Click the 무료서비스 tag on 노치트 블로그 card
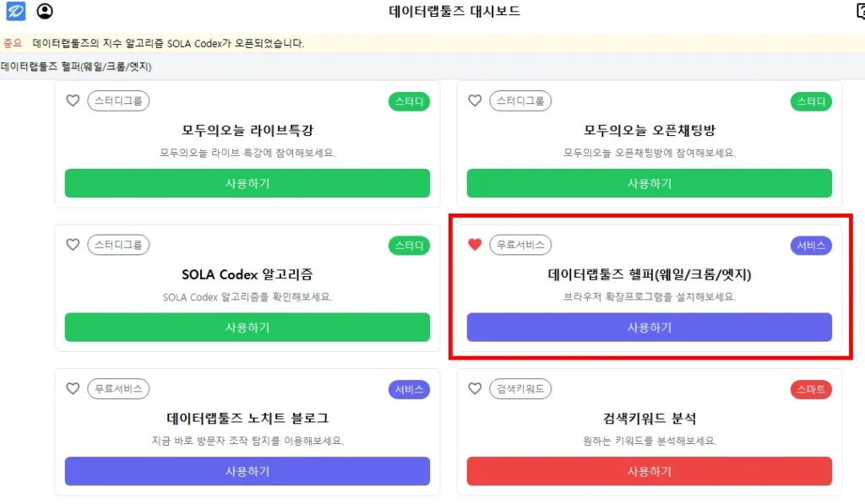 pyautogui.click(x=118, y=389)
